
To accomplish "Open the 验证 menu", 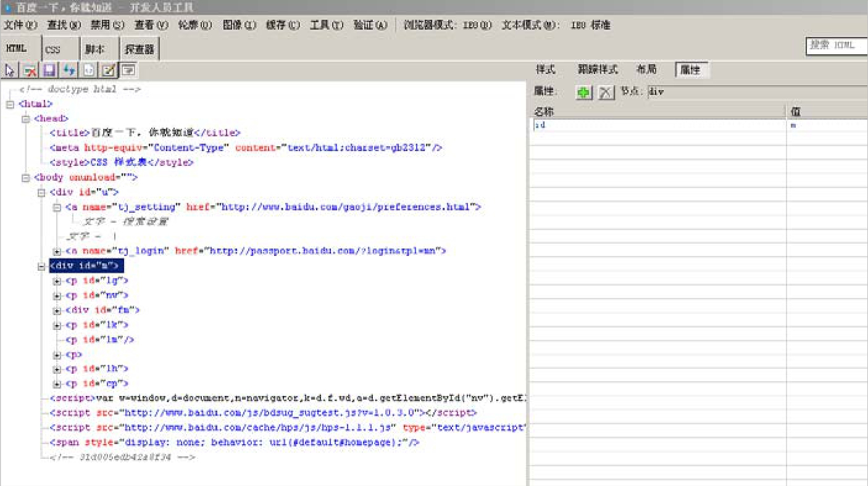I will 370,25.
